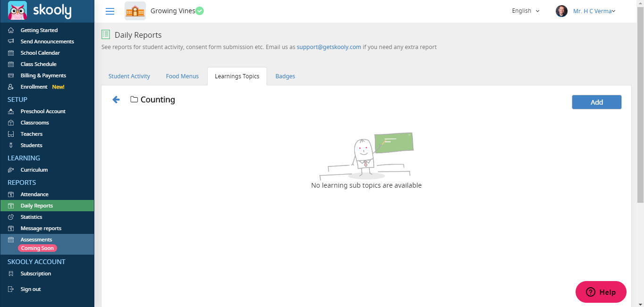
Task: Expand the Mr. H C Verma account menu
Action: pyautogui.click(x=594, y=11)
